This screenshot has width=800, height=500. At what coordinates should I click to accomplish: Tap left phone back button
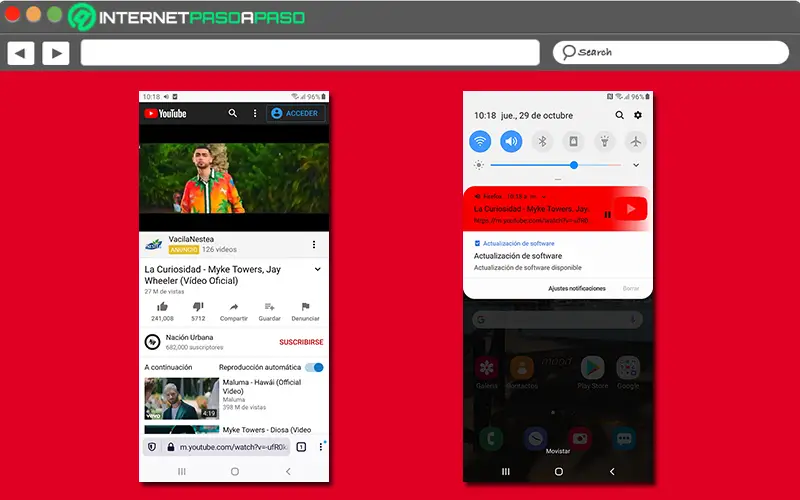click(x=288, y=471)
